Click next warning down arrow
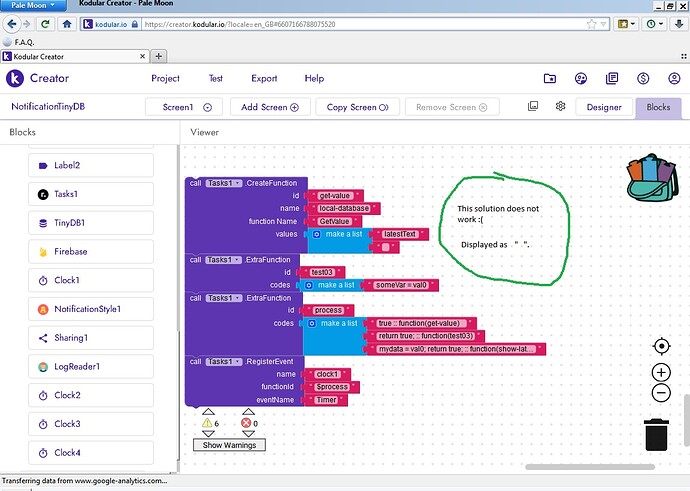 (x=208, y=434)
